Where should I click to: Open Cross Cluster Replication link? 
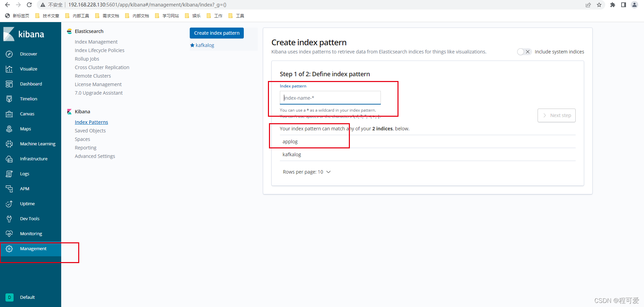coord(102,67)
